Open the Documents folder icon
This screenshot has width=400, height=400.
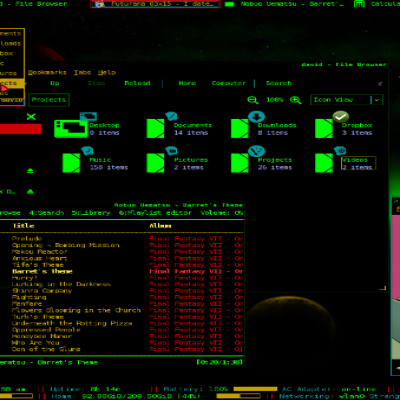(155, 128)
